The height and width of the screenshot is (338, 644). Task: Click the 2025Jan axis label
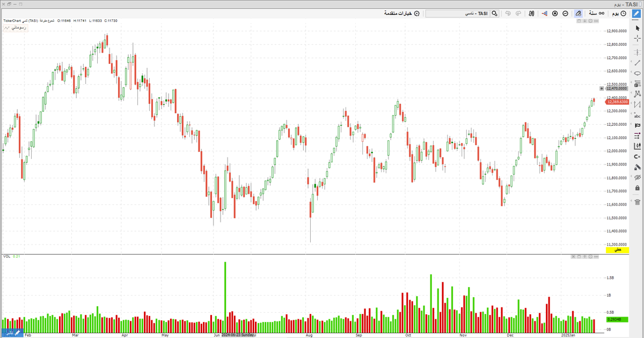tap(567, 334)
